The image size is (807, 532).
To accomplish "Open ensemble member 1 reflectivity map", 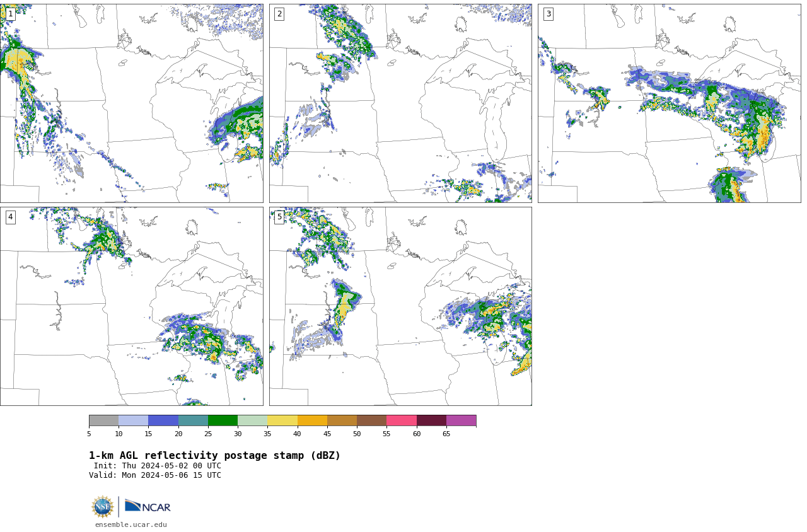I will tap(131, 103).
